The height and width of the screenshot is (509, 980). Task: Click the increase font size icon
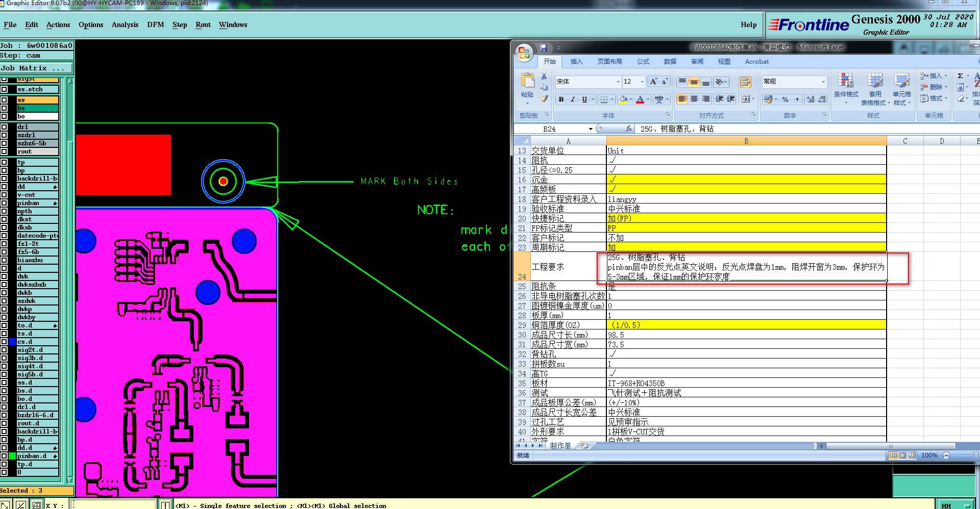pyautogui.click(x=653, y=82)
